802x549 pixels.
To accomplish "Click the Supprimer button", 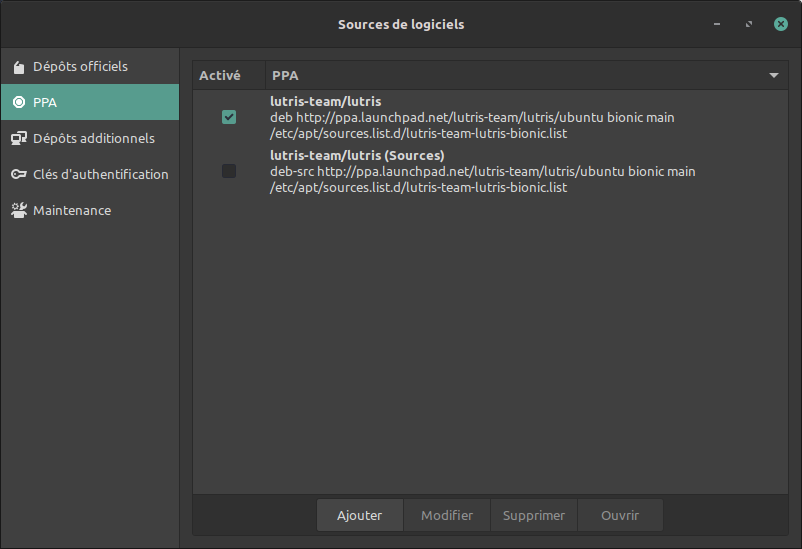I will [x=533, y=515].
